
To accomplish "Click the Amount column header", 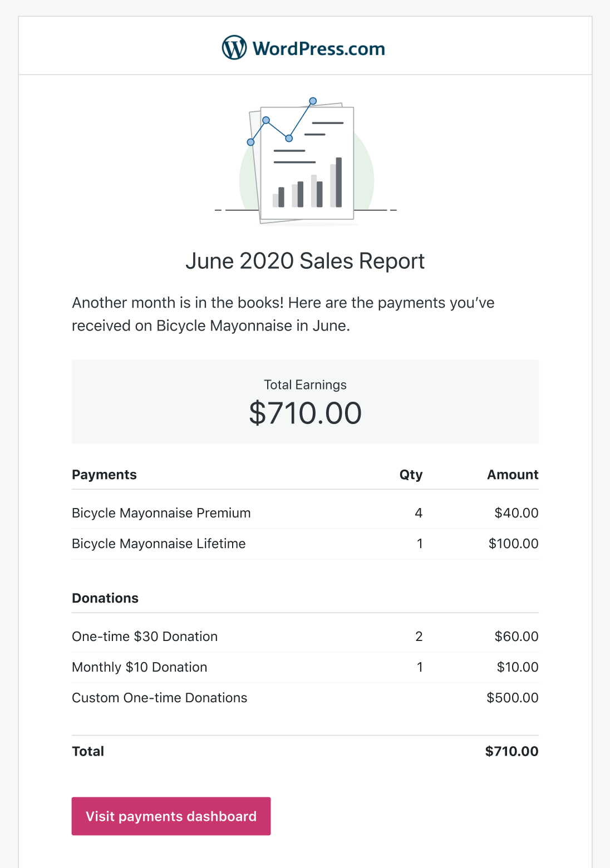I will pos(513,475).
